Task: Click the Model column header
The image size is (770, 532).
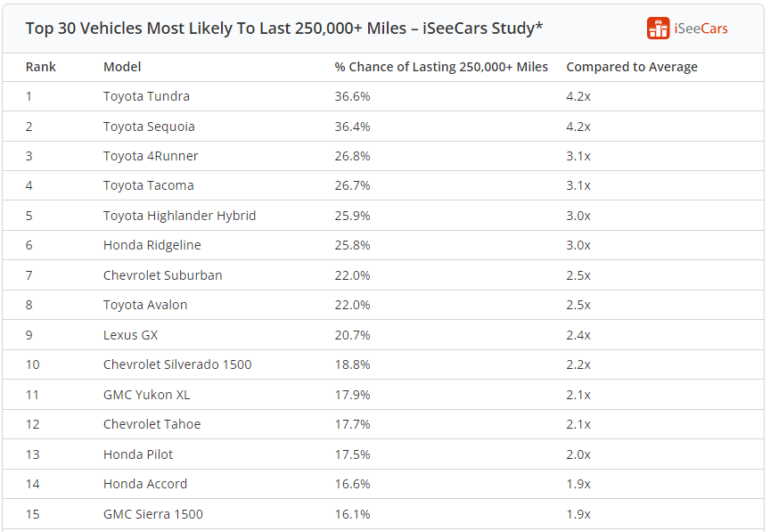Action: tap(122, 67)
